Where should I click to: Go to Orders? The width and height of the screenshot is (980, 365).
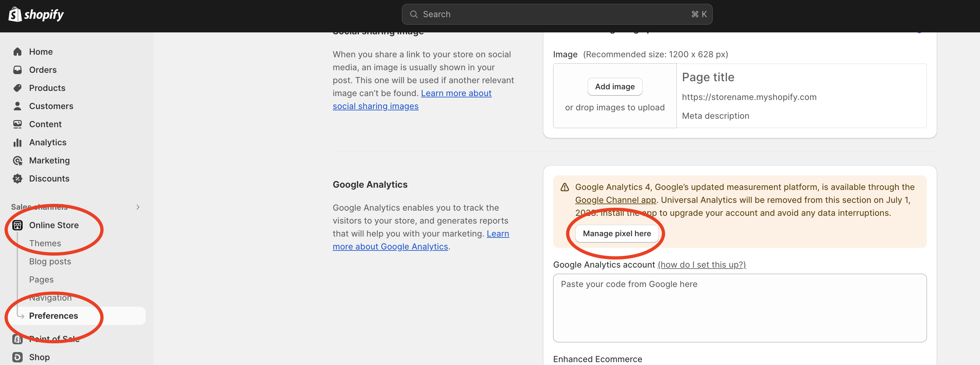point(43,70)
